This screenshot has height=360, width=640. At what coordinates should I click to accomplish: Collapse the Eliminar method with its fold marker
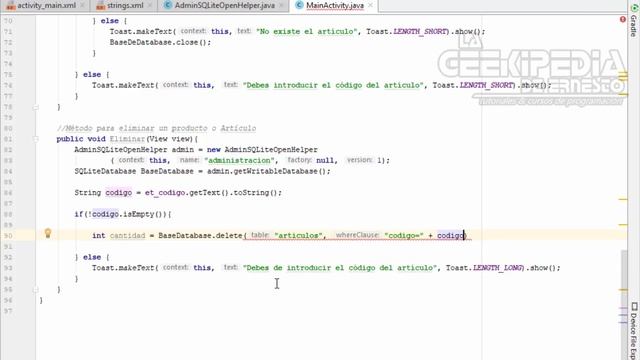36,139
